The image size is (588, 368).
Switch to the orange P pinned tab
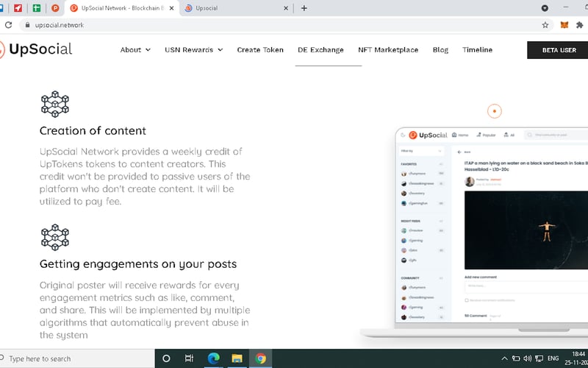(x=55, y=8)
